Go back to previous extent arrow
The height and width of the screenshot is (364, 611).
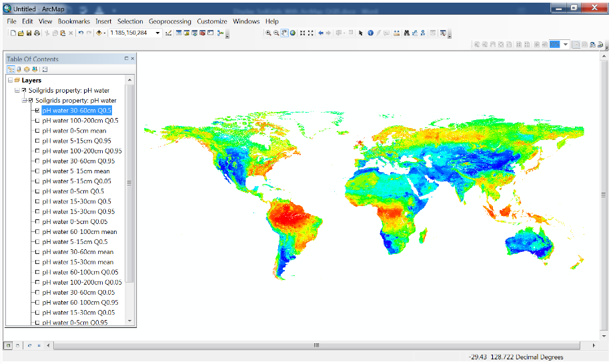click(x=321, y=33)
